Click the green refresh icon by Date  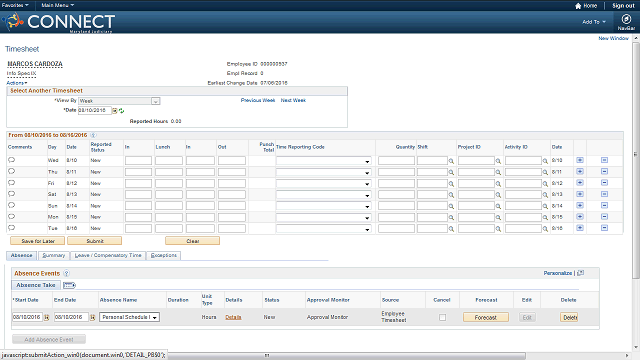[x=121, y=111]
